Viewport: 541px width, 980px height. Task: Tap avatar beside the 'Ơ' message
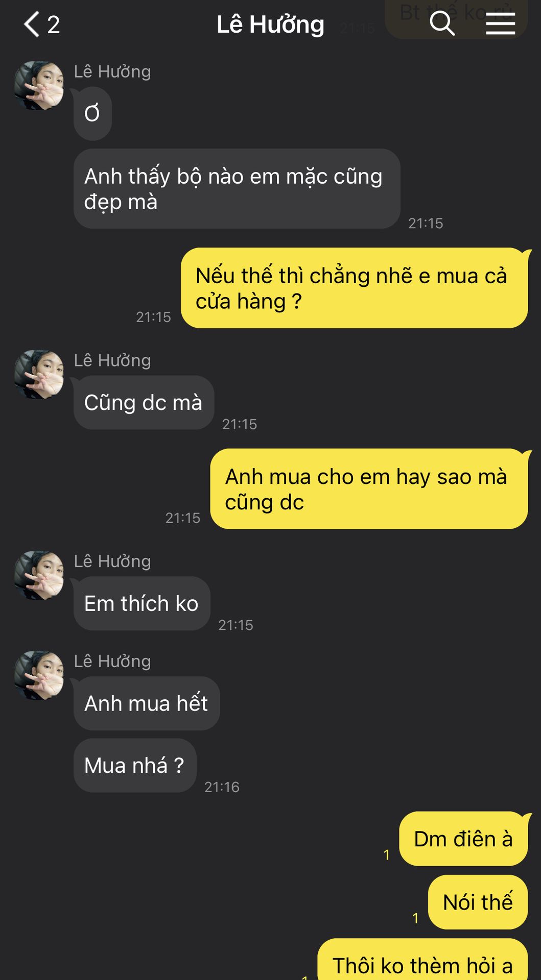(x=39, y=86)
